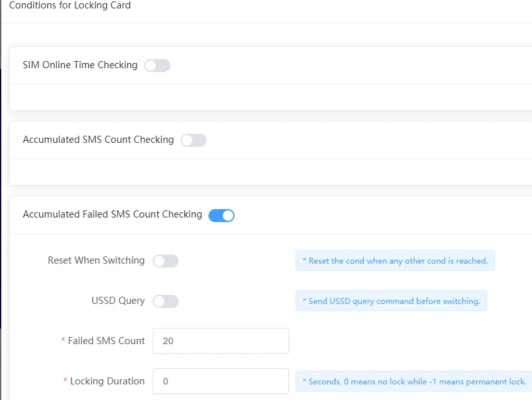This screenshot has height=400, width=532.
Task: Click the "SIM Online Time Checking" label text
Action: pos(80,66)
